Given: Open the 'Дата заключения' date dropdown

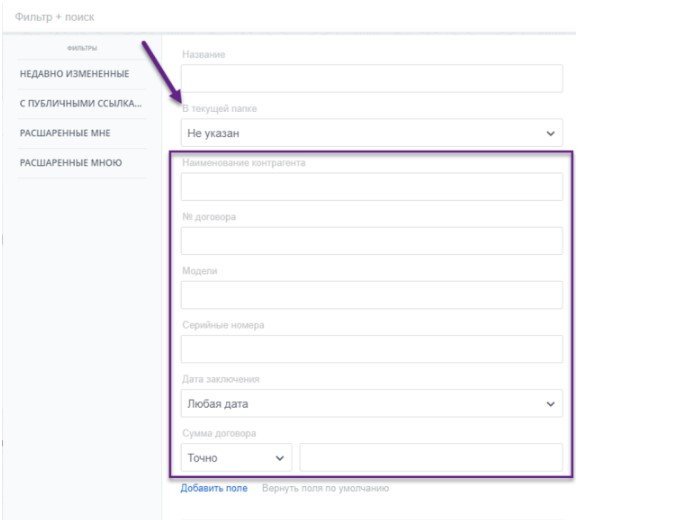Looking at the screenshot, I should tap(371, 404).
